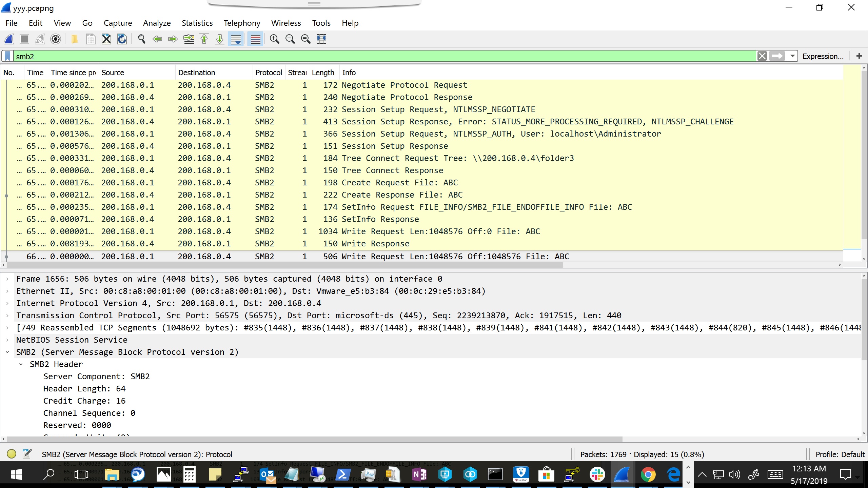This screenshot has width=868, height=488.
Task: Click the packet list horizontal scrollbar
Action: (x=285, y=265)
